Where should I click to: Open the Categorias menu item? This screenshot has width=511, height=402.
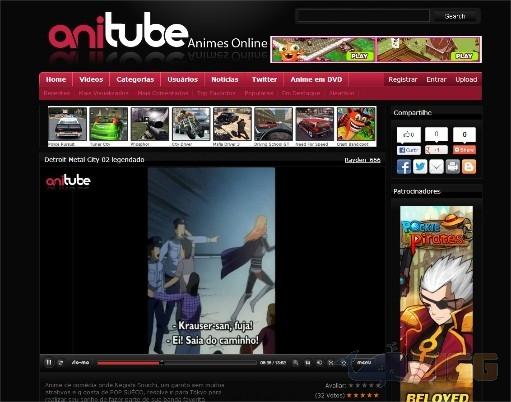click(135, 80)
